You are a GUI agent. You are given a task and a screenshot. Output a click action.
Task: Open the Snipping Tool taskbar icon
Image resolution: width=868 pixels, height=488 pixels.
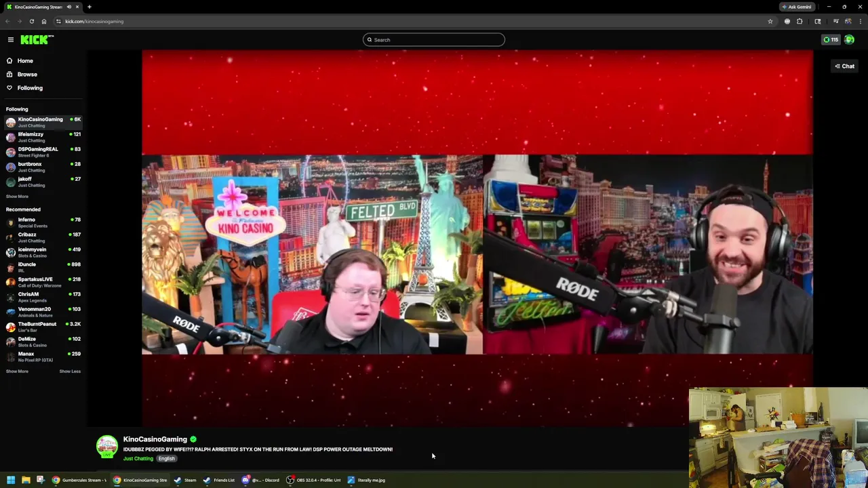coord(41,481)
